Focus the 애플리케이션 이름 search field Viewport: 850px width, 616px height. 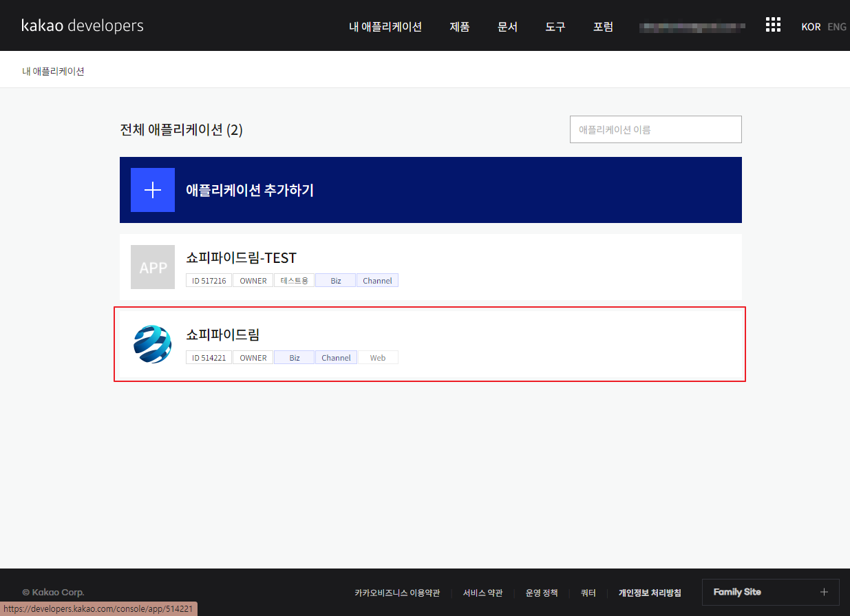coord(656,129)
